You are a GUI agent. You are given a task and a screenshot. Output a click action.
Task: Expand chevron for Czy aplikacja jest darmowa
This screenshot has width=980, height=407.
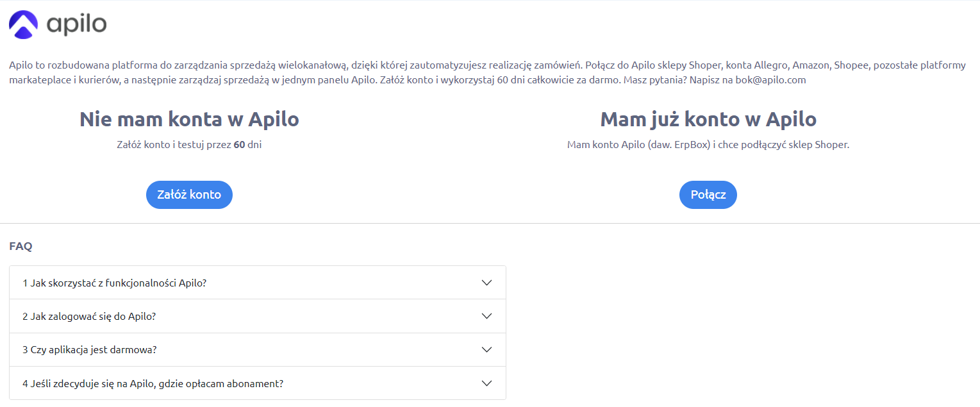tap(486, 350)
